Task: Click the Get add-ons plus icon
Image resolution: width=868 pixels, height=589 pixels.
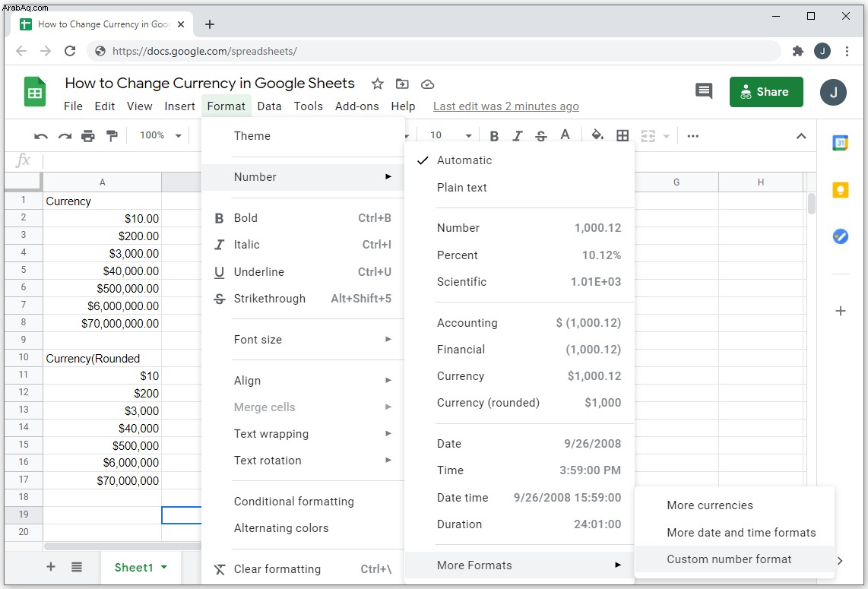Action: coord(841,311)
